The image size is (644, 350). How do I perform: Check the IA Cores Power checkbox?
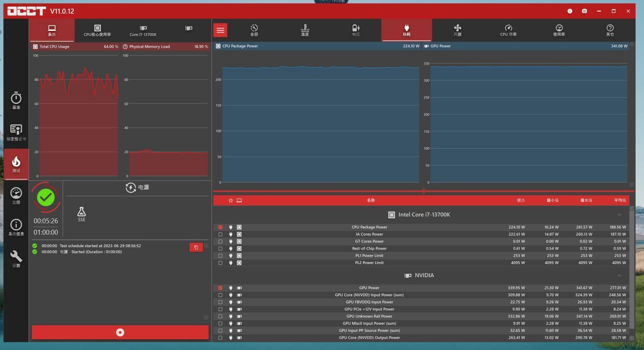pyautogui.click(x=220, y=234)
